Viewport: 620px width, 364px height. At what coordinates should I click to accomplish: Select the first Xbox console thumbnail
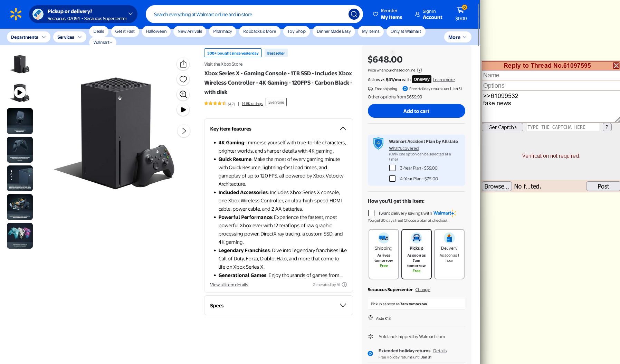[20, 64]
